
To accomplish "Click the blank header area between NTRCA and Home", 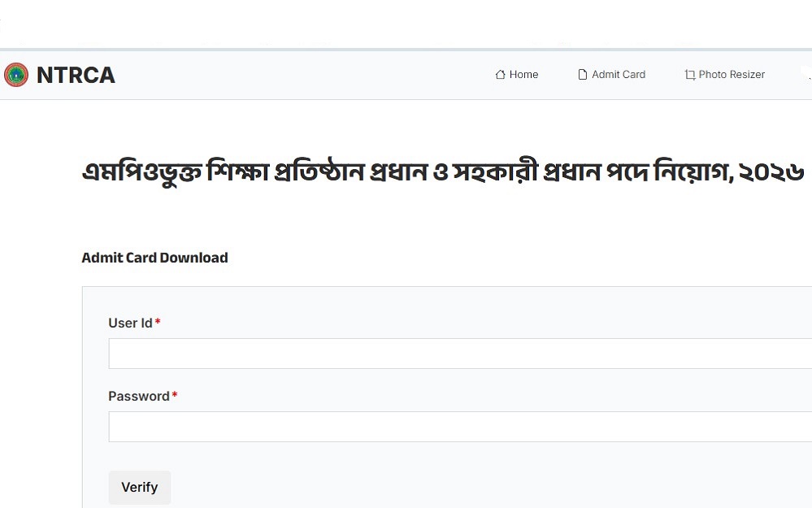I will coord(301,75).
